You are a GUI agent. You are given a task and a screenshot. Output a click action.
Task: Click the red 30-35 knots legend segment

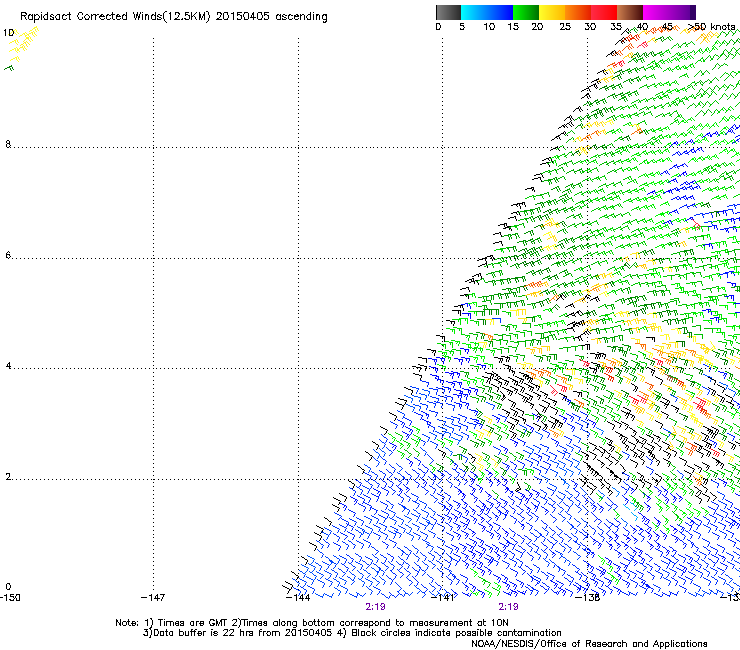604,12
